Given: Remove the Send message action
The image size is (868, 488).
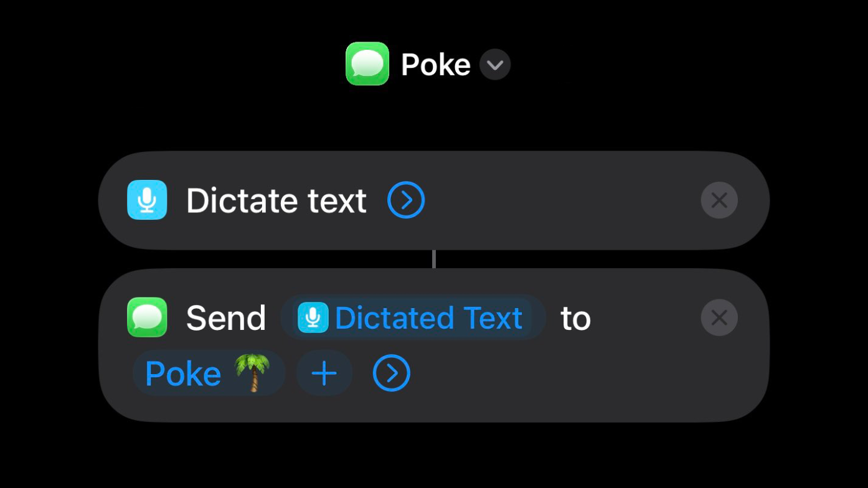Looking at the screenshot, I should coord(719,317).
